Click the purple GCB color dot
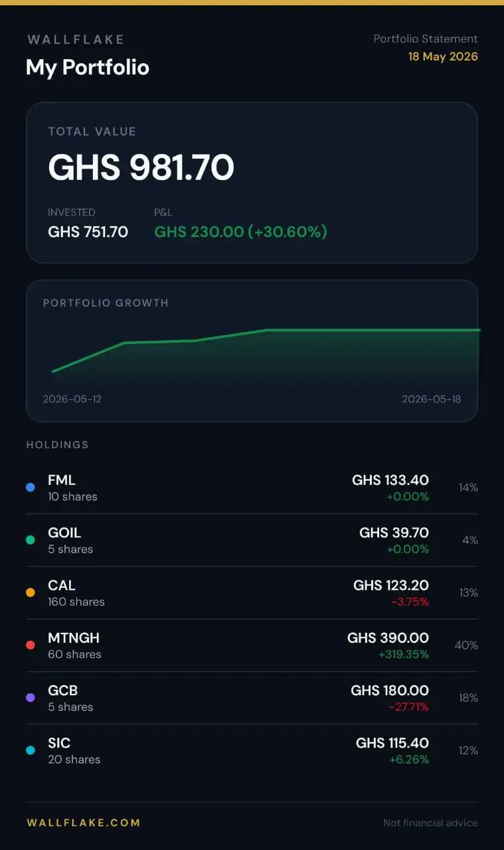The height and width of the screenshot is (850, 504). [x=30, y=697]
